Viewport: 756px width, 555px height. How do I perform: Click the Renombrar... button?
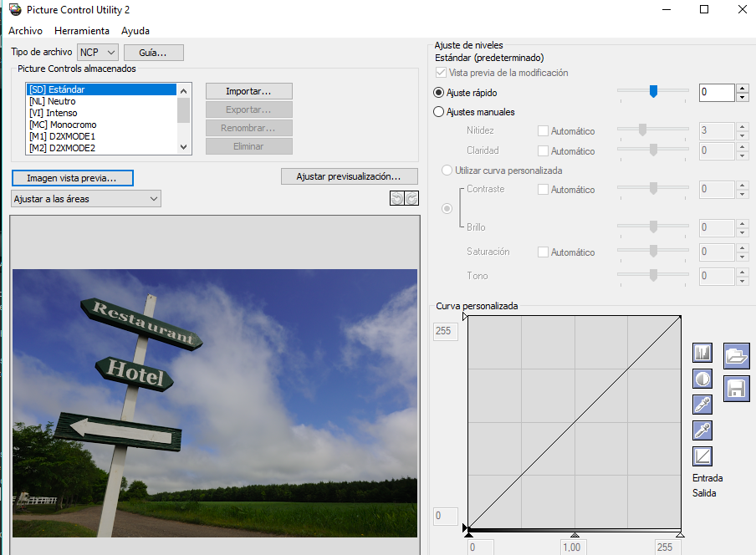[248, 128]
